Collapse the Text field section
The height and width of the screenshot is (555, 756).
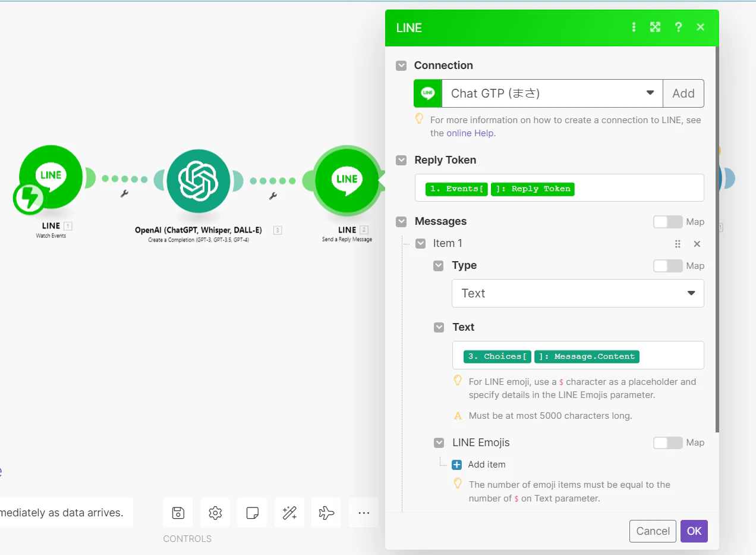[439, 327]
